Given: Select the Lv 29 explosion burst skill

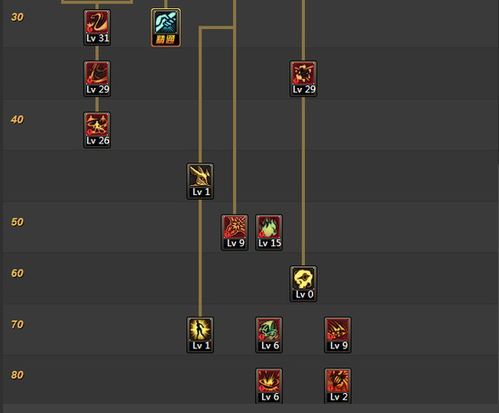Looking at the screenshot, I should point(303,79).
